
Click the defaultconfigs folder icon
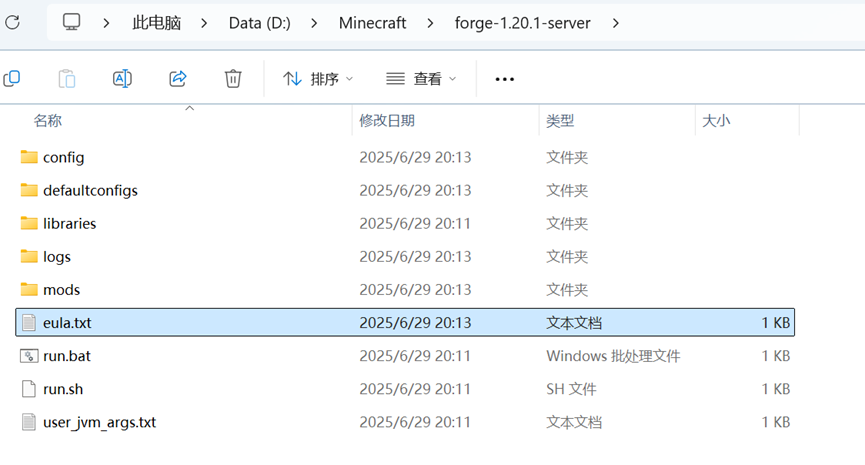coord(29,190)
